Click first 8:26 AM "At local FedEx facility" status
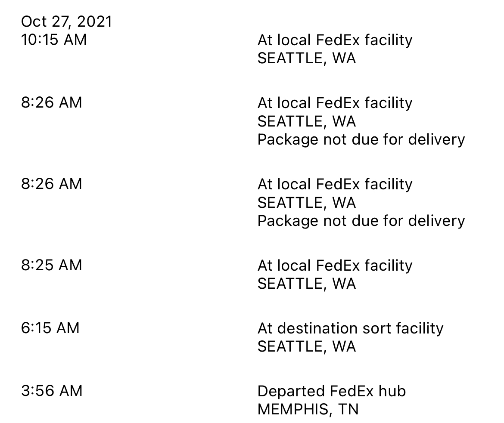 tap(335, 103)
